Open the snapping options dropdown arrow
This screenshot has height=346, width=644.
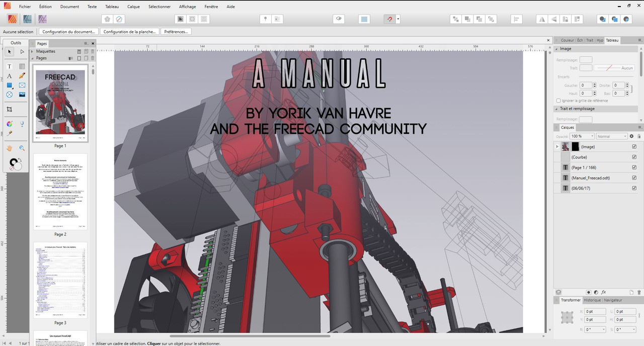click(x=398, y=19)
